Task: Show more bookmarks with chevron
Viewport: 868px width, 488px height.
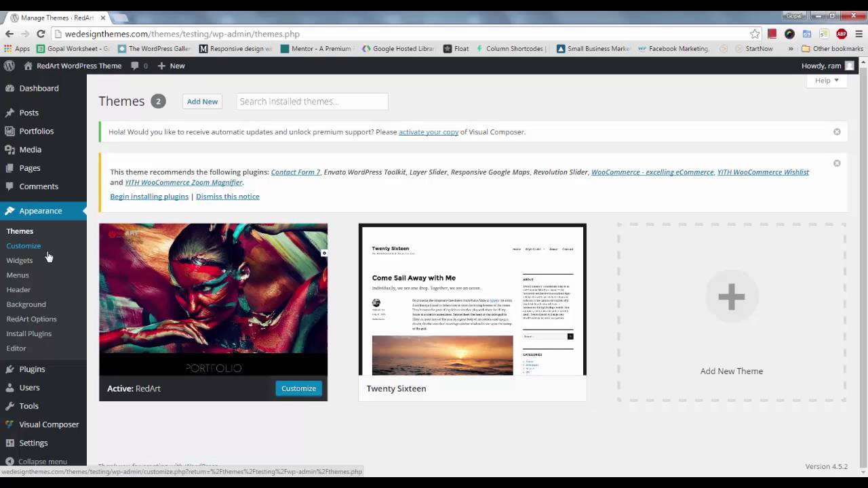Action: (791, 49)
